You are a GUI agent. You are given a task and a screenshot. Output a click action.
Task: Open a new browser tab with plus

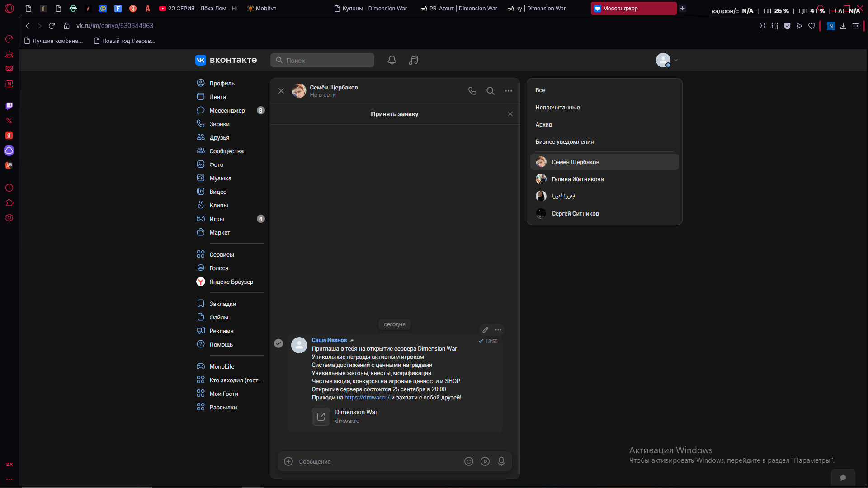(682, 8)
